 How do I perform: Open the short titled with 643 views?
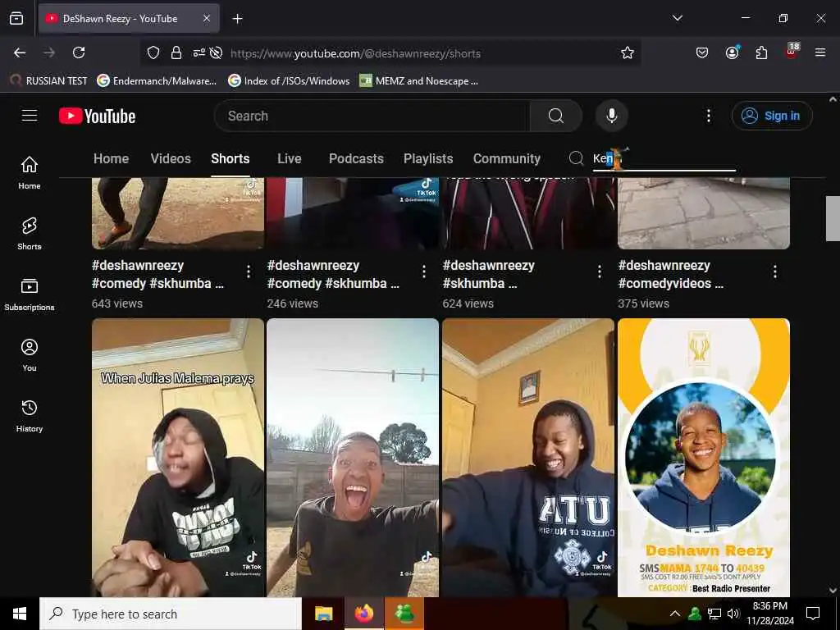pos(157,274)
